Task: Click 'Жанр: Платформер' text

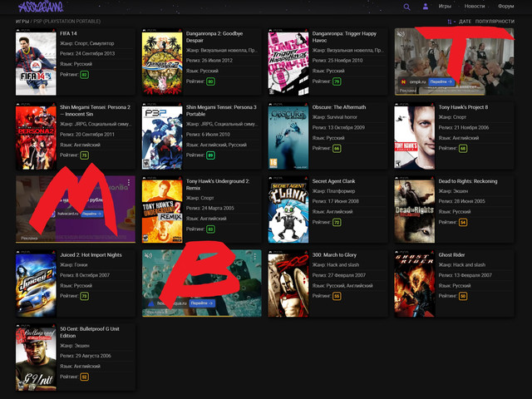Action: click(333, 191)
